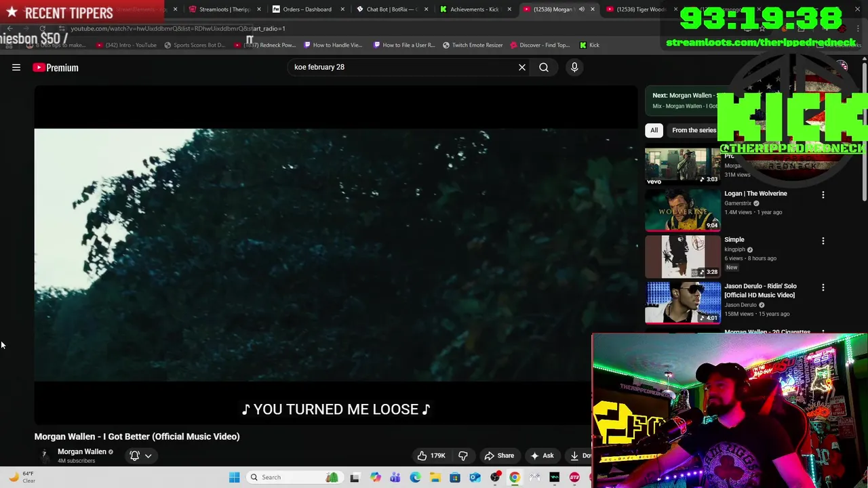Open Microsoft Store from taskbar

coord(455,477)
